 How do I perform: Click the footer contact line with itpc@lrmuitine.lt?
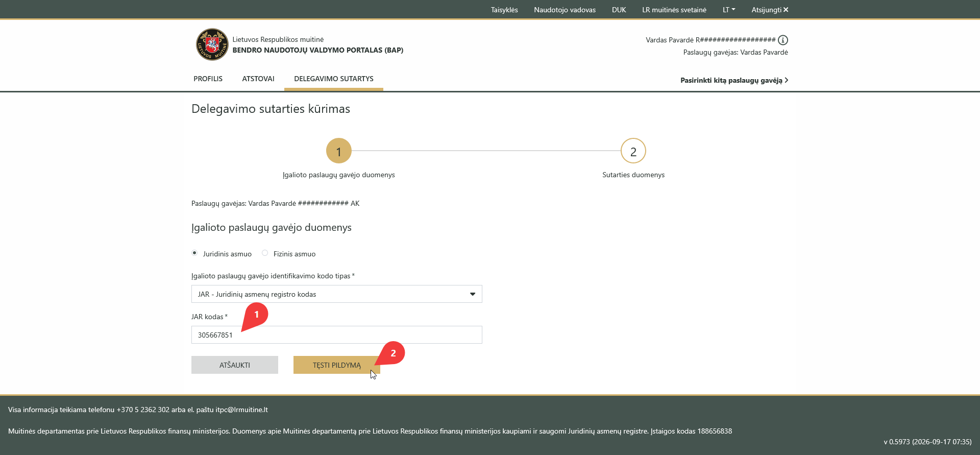pyautogui.click(x=138, y=410)
